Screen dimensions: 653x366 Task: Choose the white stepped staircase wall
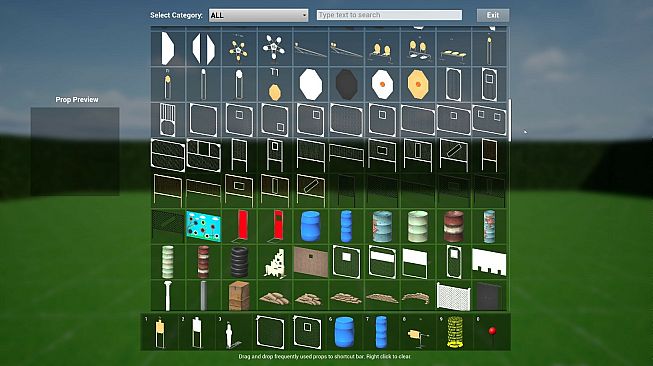pyautogui.click(x=275, y=263)
